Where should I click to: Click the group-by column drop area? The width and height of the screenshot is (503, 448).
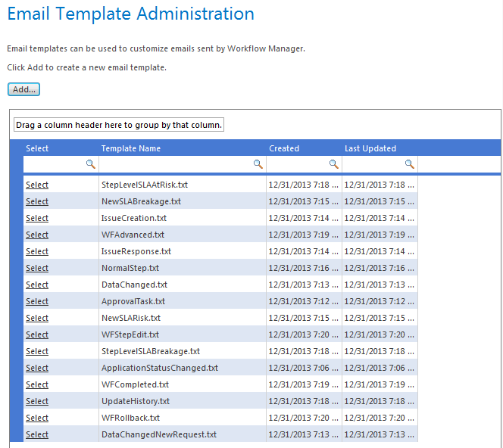(119, 125)
